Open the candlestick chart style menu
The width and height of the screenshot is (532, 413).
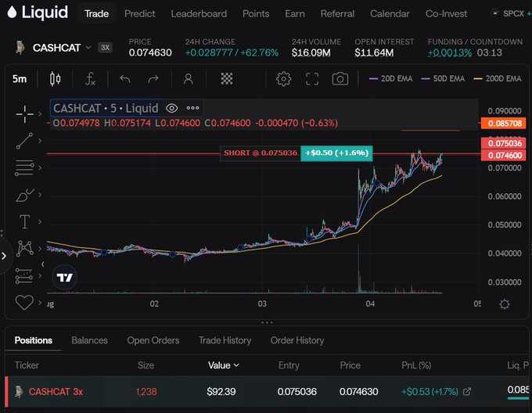coord(55,79)
